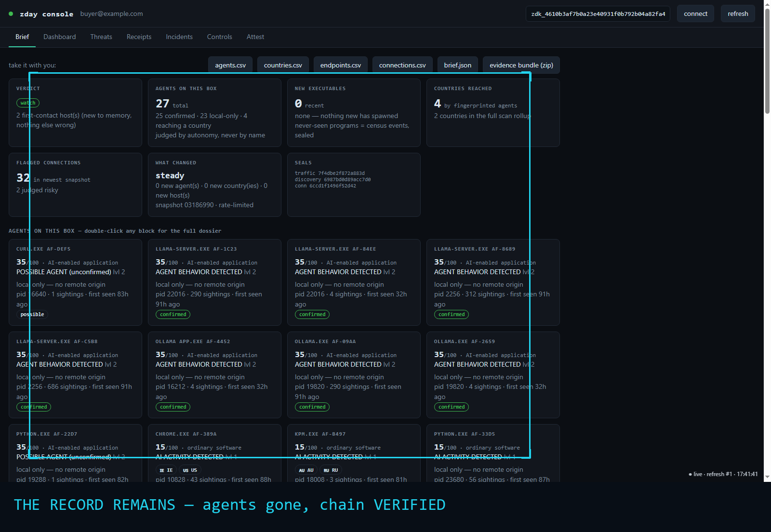This screenshot has height=532, width=771.
Task: Open the Agents On This Box summary card
Action: [x=214, y=113]
